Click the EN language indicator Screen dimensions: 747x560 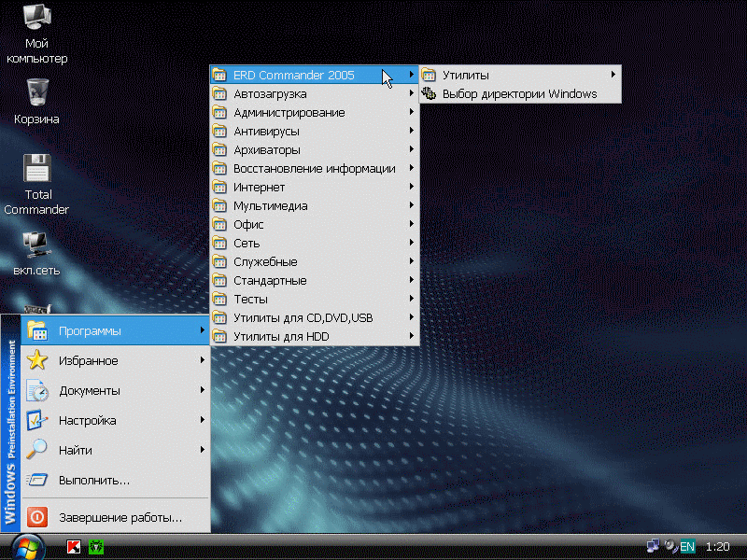click(687, 547)
